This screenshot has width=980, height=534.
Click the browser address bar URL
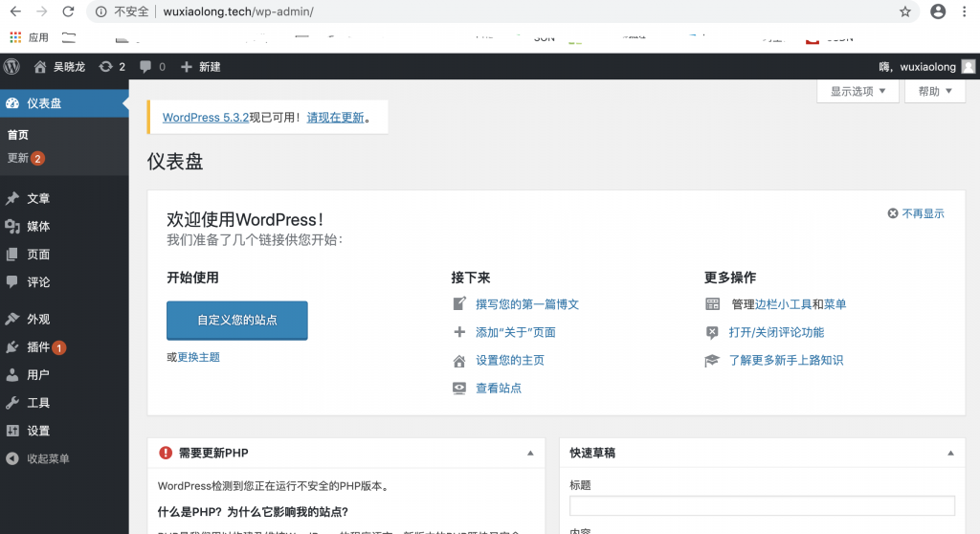238,11
